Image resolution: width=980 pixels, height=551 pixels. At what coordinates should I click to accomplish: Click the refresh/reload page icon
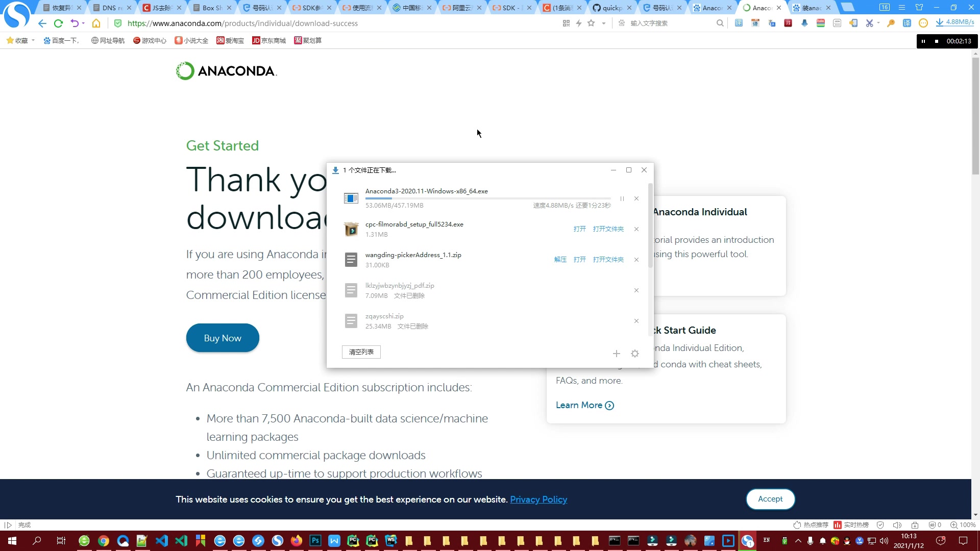pos(59,23)
